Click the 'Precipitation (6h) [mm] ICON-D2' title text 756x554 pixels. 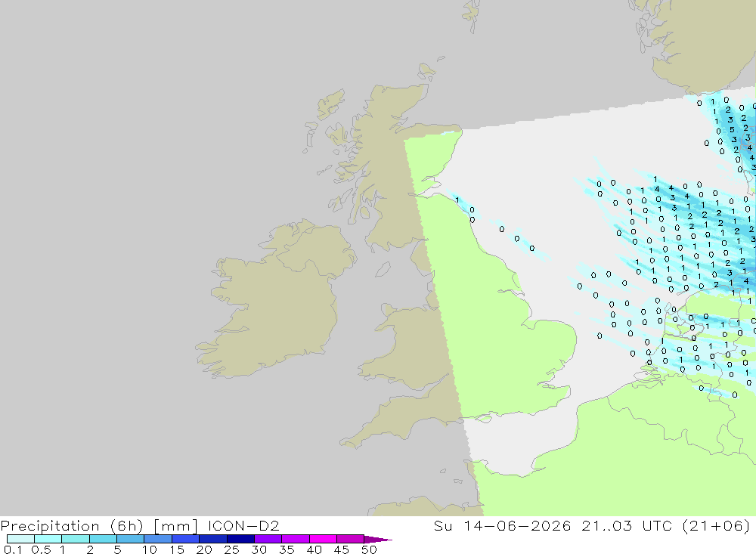pos(140,525)
